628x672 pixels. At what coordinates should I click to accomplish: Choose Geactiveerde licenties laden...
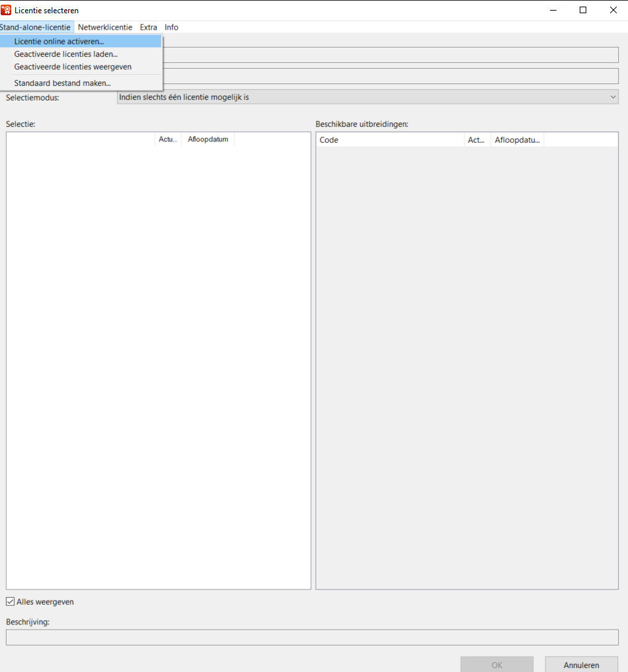point(81,54)
